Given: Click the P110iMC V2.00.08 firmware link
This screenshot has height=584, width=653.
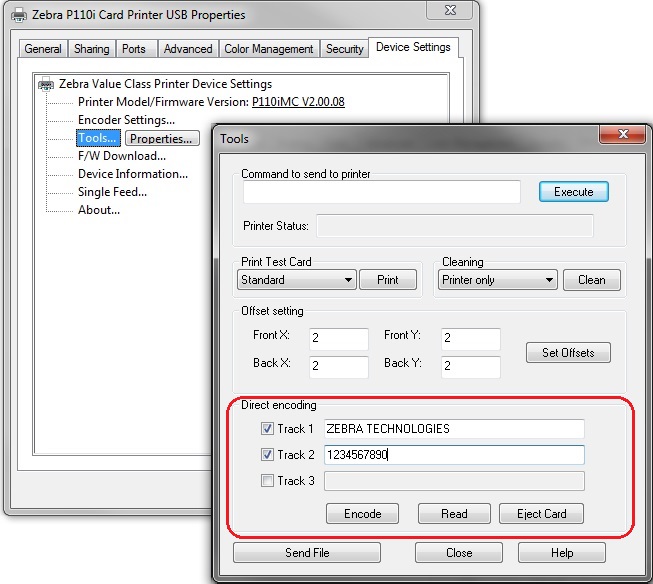Looking at the screenshot, I should pos(298,102).
